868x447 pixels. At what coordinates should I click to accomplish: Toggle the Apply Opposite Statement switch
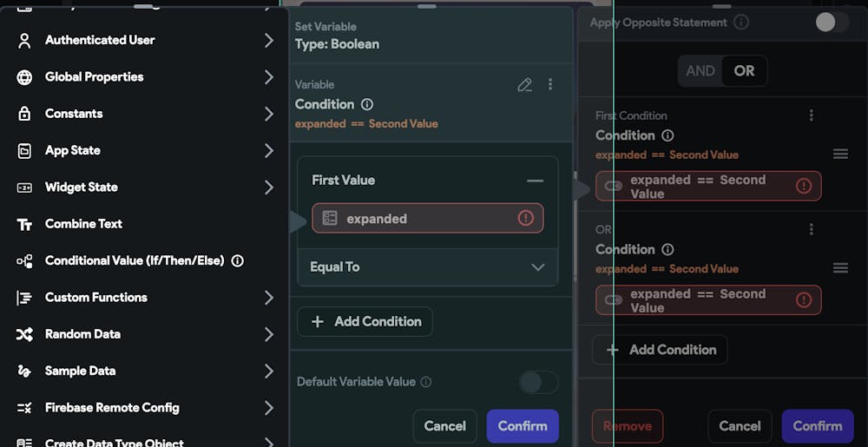tap(832, 23)
